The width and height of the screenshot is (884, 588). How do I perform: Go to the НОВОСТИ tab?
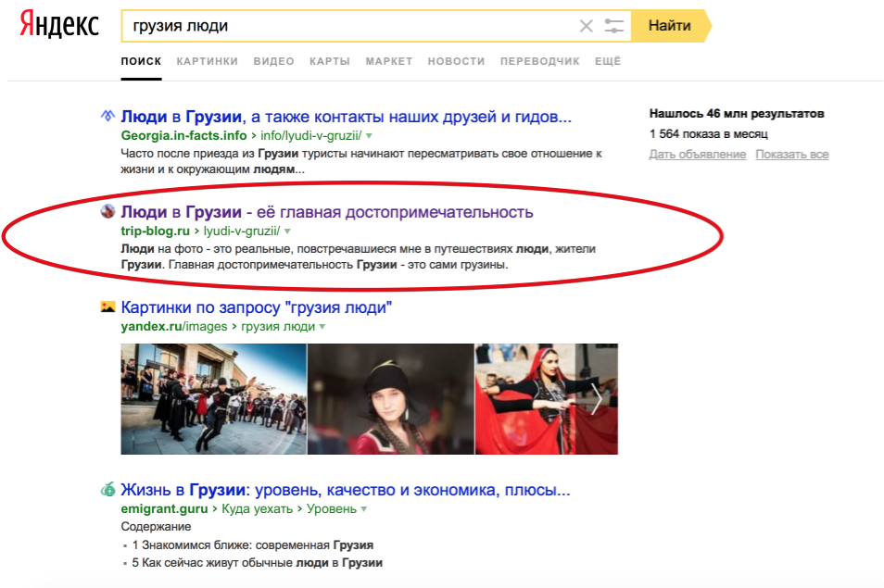coord(456,61)
